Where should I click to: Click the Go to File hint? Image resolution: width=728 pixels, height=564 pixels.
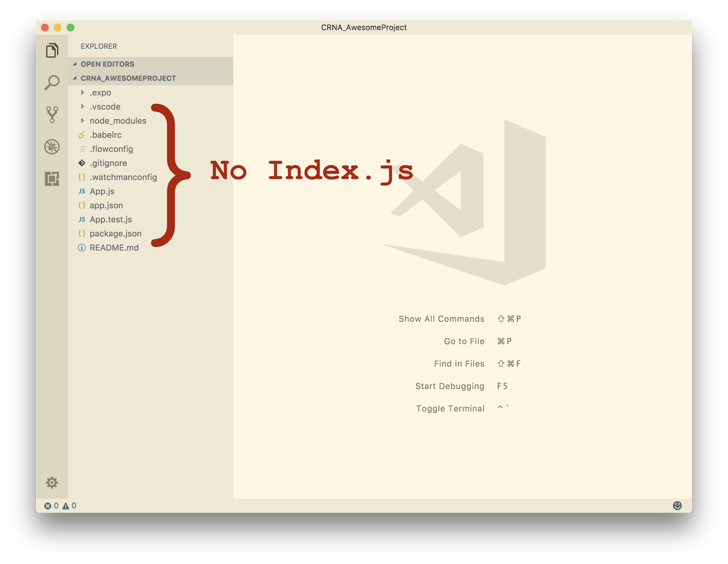point(464,341)
